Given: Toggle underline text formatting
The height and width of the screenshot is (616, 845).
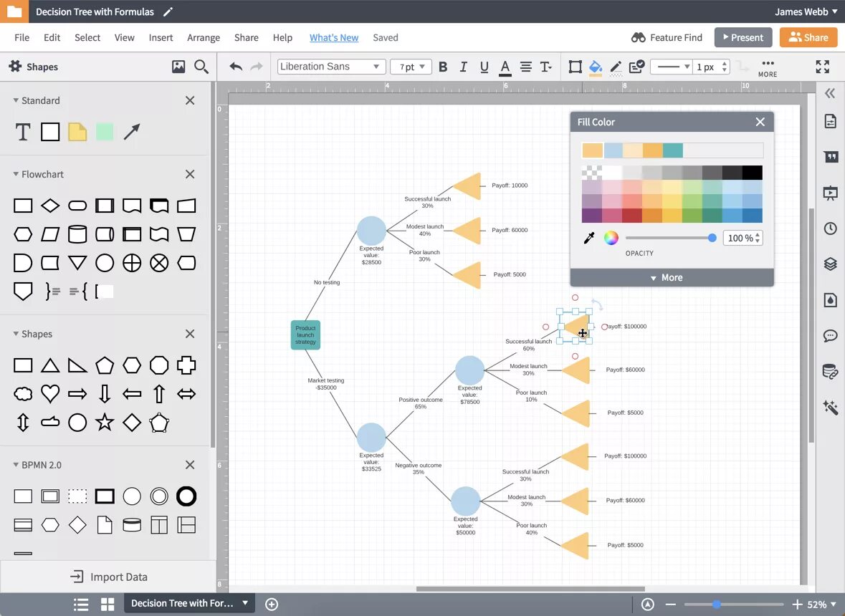Looking at the screenshot, I should pos(484,67).
